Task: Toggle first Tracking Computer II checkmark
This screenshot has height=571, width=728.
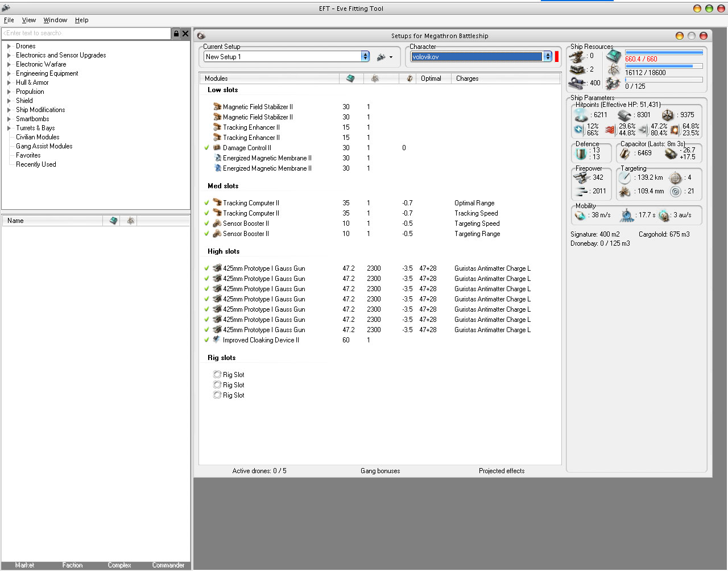Action: [207, 203]
